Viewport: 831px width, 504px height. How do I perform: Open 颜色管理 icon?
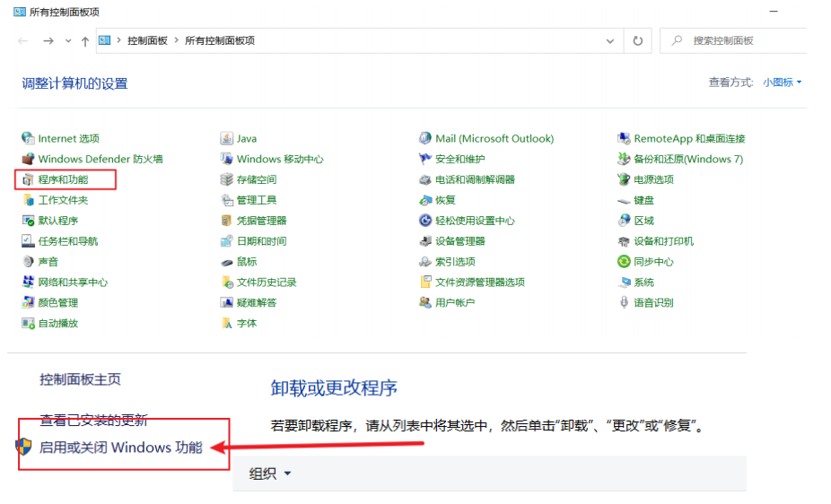pos(28,303)
